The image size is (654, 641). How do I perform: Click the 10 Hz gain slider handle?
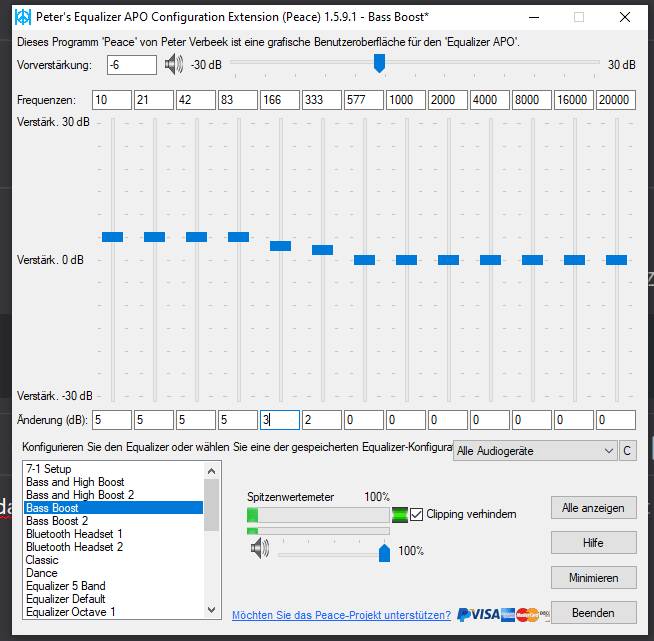(113, 237)
